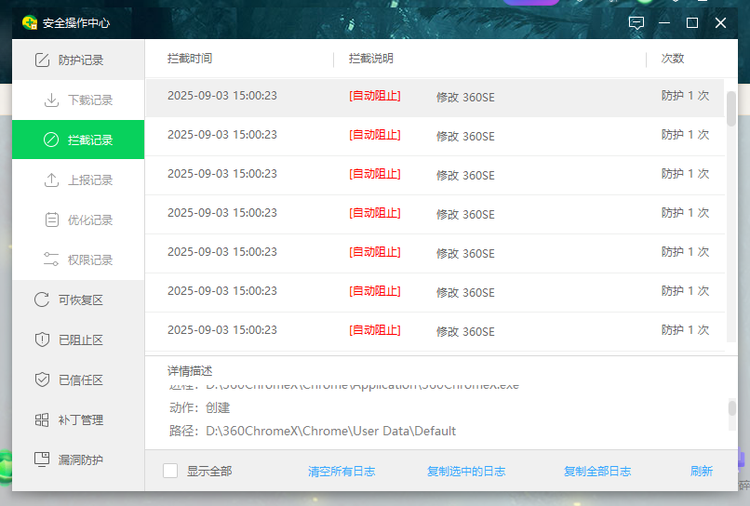
Task: Open 优化记录 in sidebar
Action: tap(78, 220)
